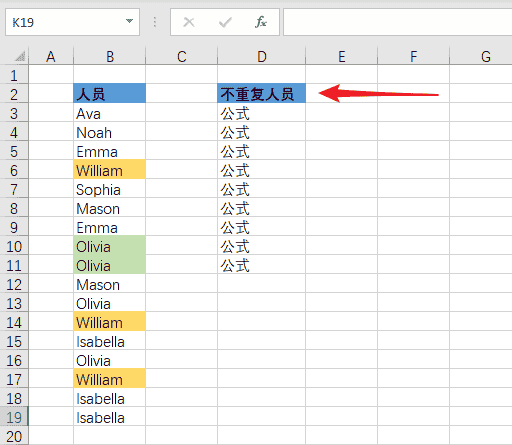Select column G header

click(485, 56)
